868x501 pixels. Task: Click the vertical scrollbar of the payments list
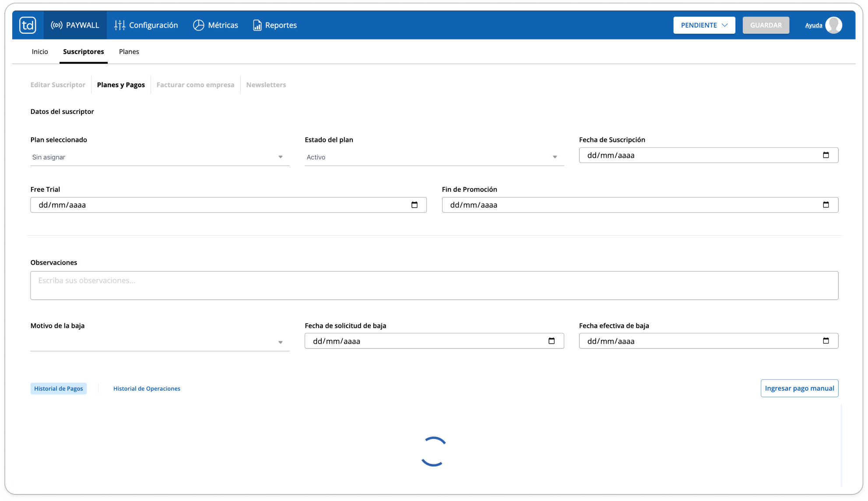click(841, 446)
